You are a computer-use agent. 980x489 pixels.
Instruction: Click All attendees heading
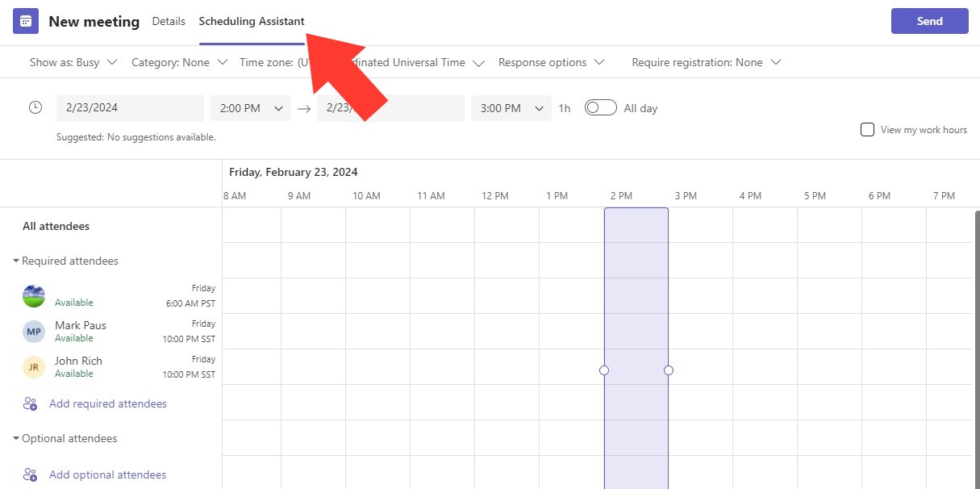pyautogui.click(x=56, y=226)
